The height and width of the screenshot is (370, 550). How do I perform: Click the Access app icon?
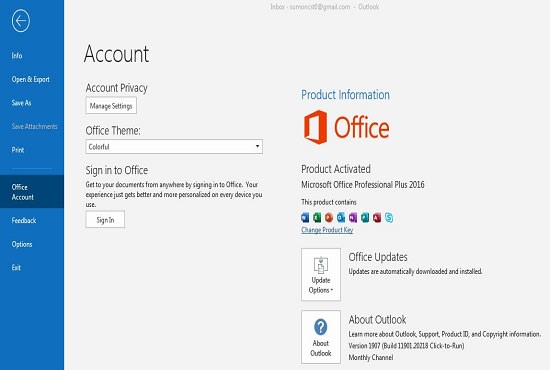[x=377, y=218]
